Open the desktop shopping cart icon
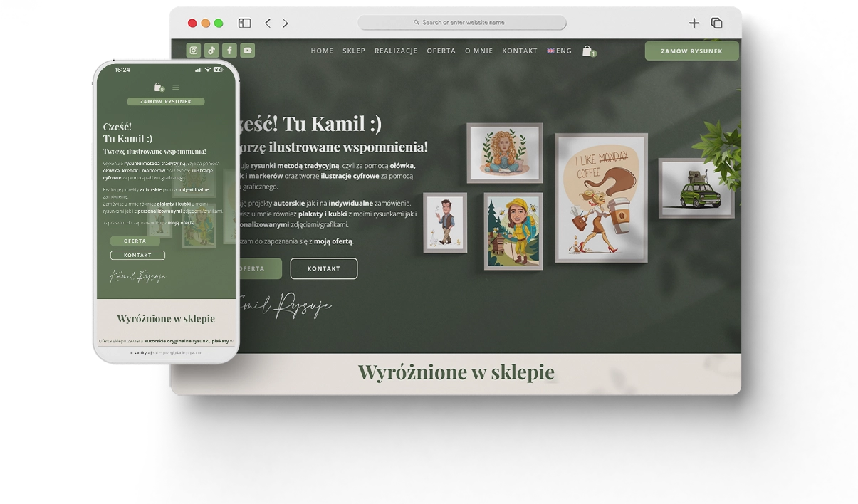858x504 pixels. 588,51
